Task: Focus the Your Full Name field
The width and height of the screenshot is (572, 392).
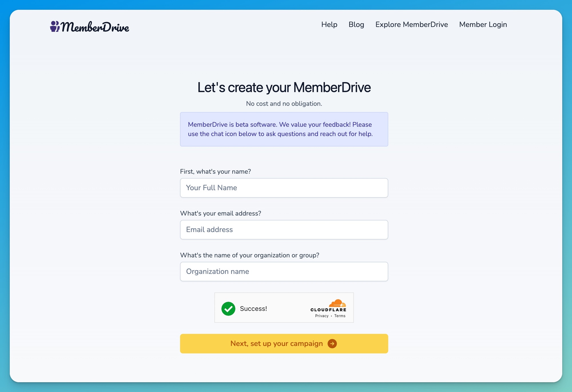Action: click(x=284, y=188)
